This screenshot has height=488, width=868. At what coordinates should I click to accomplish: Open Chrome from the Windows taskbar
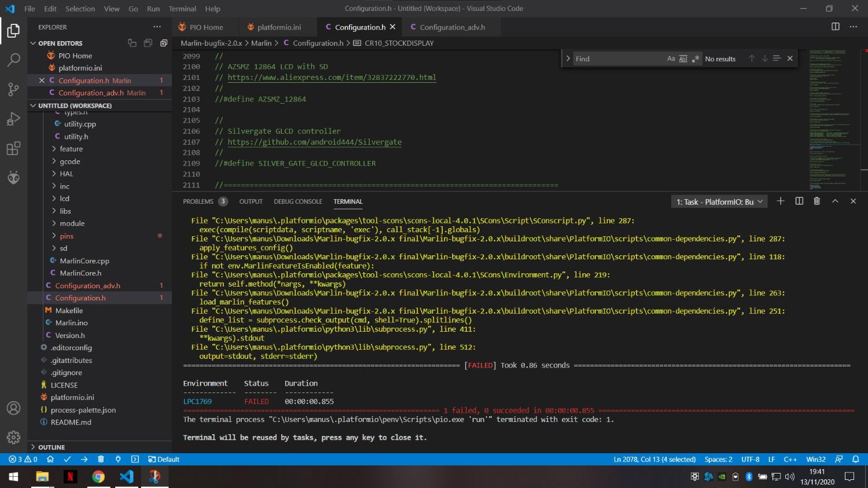(x=98, y=477)
